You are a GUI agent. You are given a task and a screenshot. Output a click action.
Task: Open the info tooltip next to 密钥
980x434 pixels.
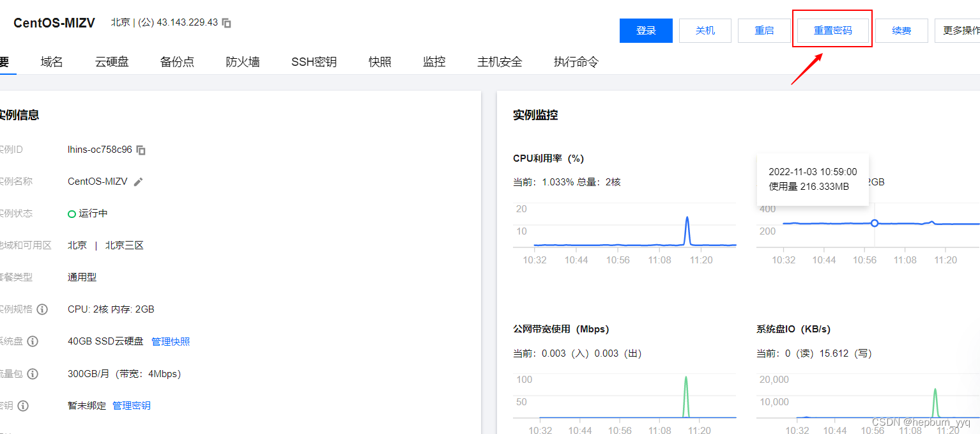24,405
